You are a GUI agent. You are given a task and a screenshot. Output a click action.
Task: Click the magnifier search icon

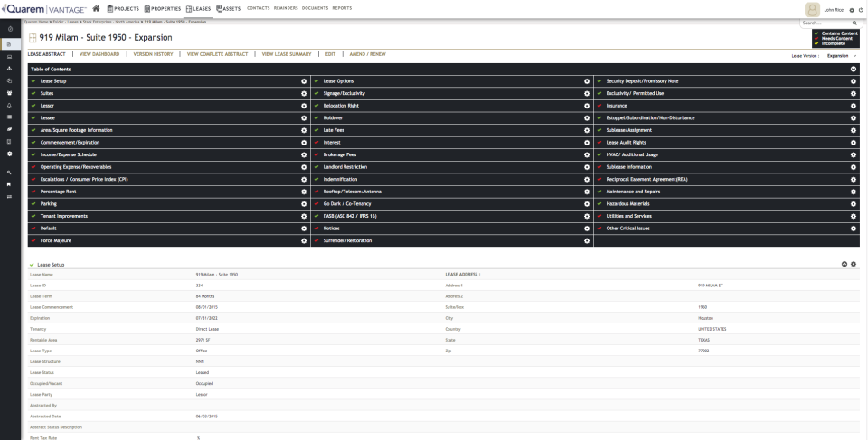click(x=854, y=23)
